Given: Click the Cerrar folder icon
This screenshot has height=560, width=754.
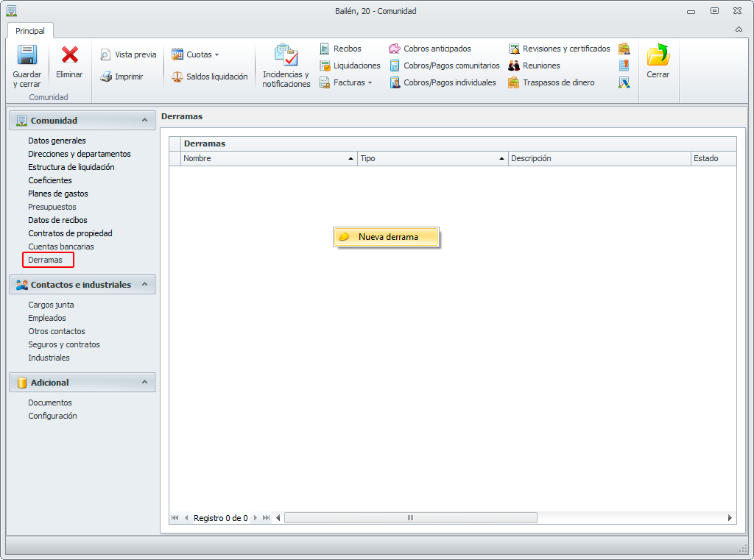Looking at the screenshot, I should click(658, 54).
